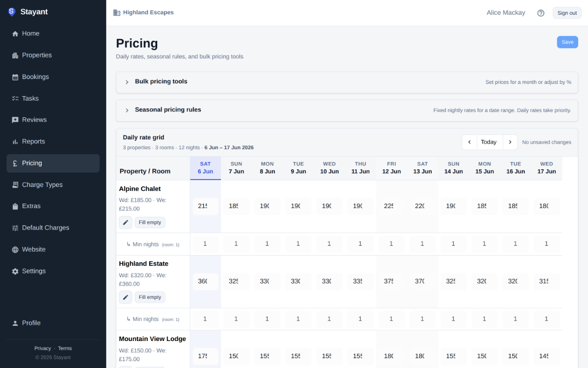Edit Mountain View Lodge rate for Fri 12 Jun
The height and width of the screenshot is (368, 588).
(x=391, y=357)
